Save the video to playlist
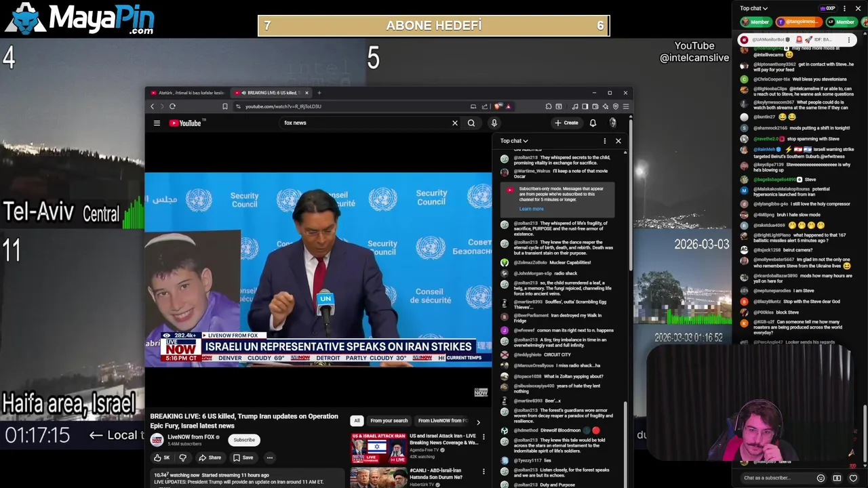 (x=243, y=457)
